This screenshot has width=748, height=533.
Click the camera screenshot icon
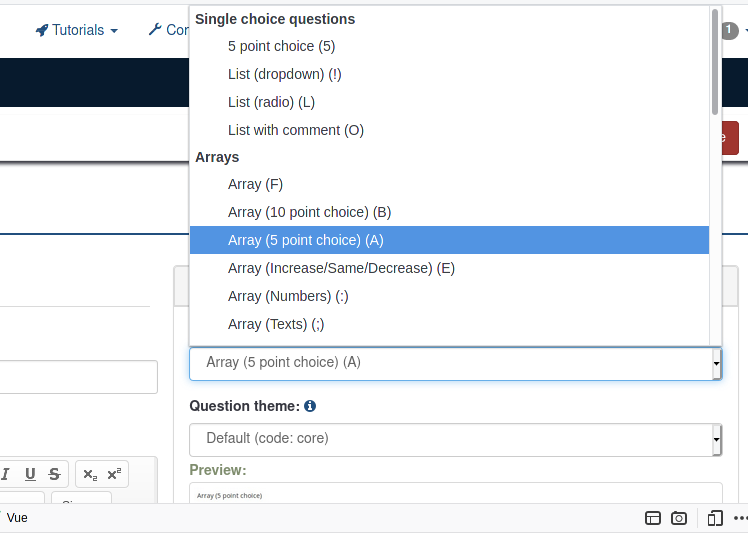679,518
